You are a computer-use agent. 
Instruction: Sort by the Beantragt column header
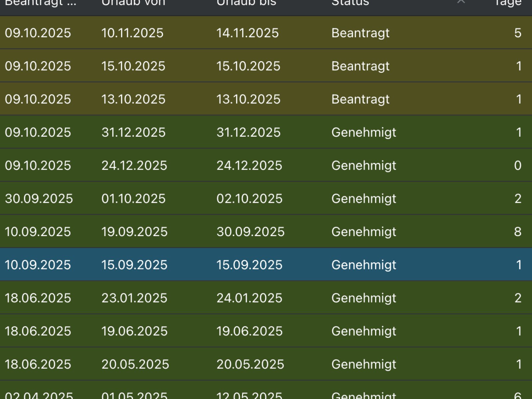point(41,3)
